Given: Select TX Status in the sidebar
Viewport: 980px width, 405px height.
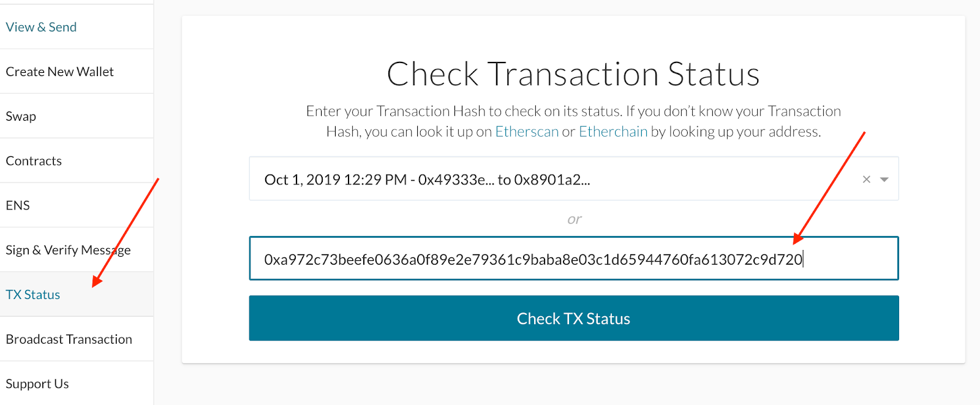Looking at the screenshot, I should point(32,294).
